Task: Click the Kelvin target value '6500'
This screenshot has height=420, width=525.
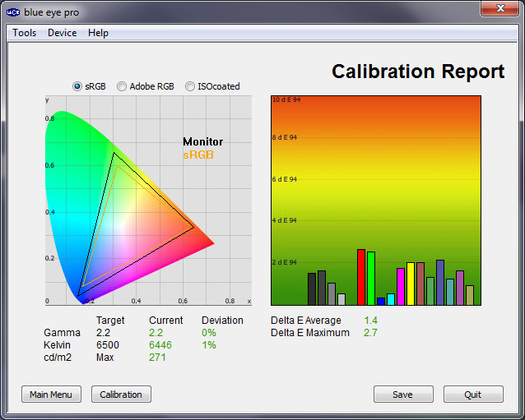Action: coord(108,344)
